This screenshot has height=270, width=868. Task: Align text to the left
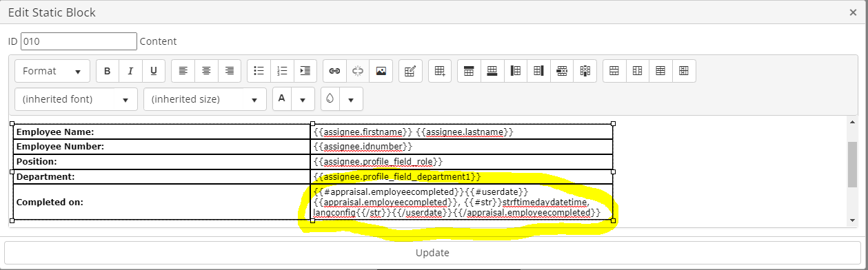183,71
